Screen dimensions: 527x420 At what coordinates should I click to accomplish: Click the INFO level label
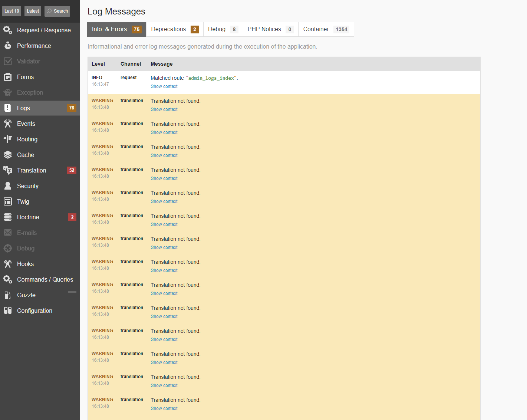(x=97, y=78)
